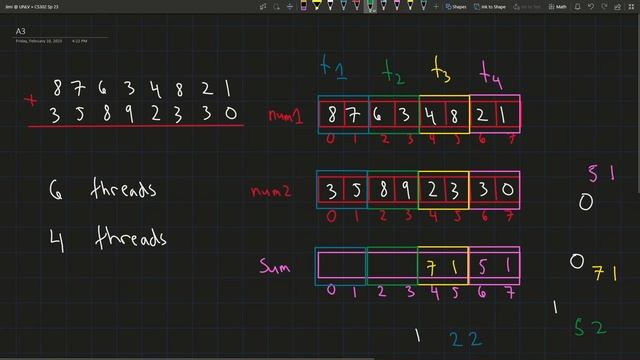Activate the Insert Space tool

pos(290,7)
